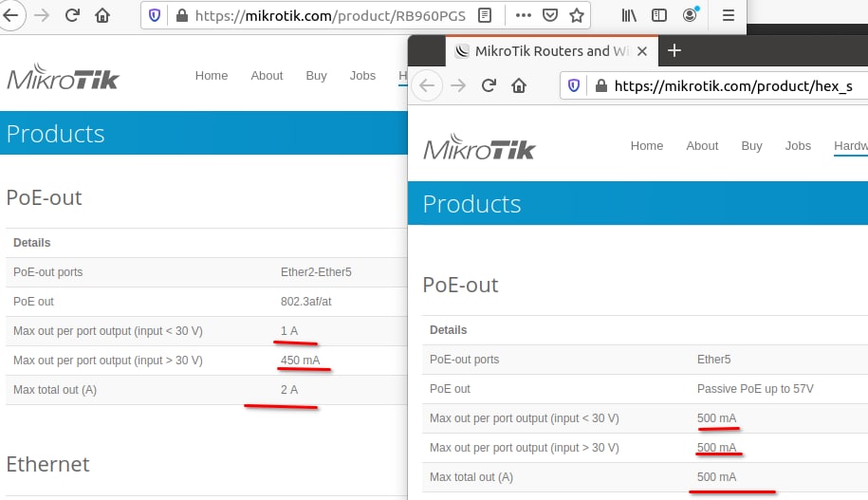Go back in the RB960PGS browser window
The height and width of the screenshot is (500, 868).
coord(11,15)
